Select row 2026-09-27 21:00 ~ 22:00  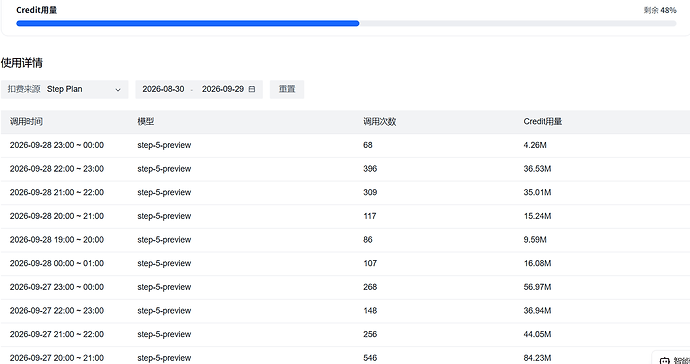[345, 335]
